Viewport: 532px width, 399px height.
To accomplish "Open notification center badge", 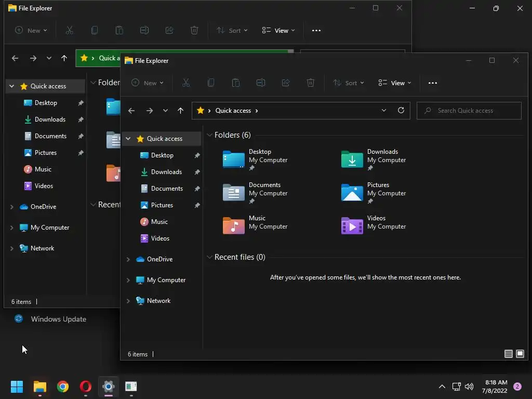I will (x=517, y=387).
